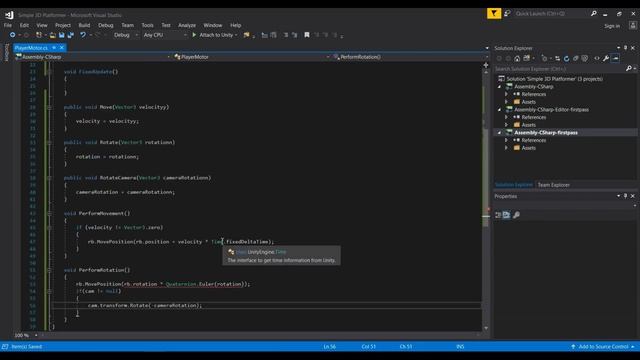Open the Build menu
The height and width of the screenshot is (360, 640).
(84, 25)
